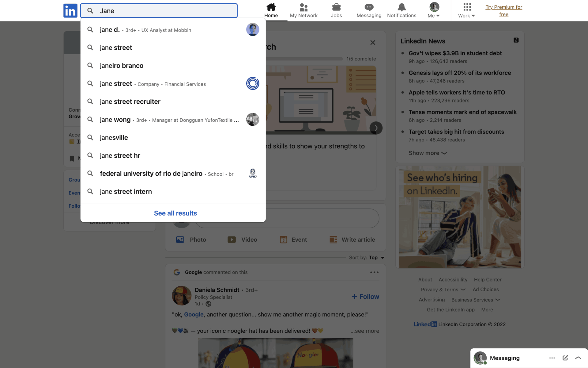
Task: Choose the jane street intern suggestion
Action: pyautogui.click(x=173, y=192)
